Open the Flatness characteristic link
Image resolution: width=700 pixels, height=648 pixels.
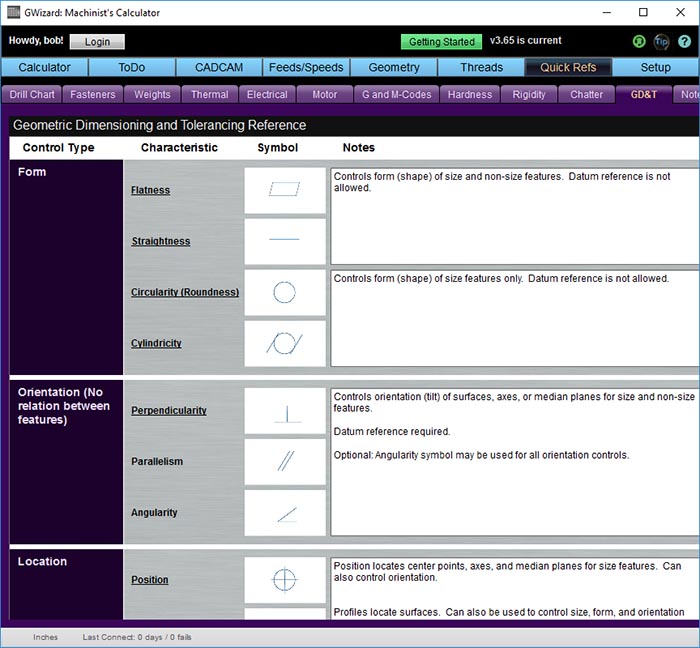click(x=150, y=190)
